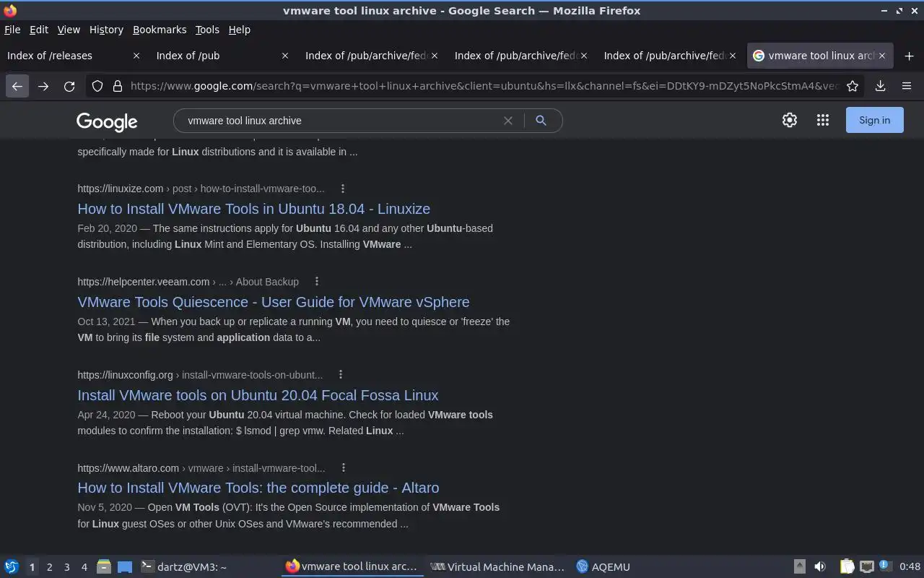The image size is (924, 578).
Task: Adjust volume from tray speaker icon
Action: (x=820, y=566)
